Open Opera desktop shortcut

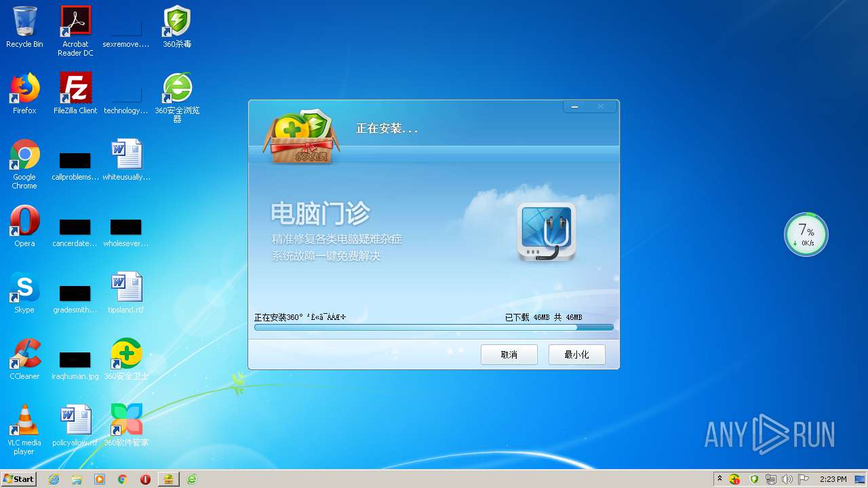click(x=24, y=226)
